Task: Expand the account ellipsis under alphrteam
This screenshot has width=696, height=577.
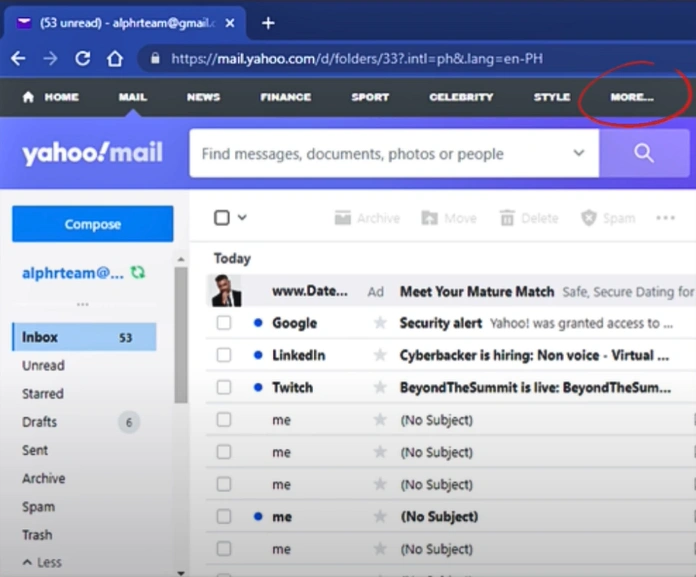Action: (83, 304)
